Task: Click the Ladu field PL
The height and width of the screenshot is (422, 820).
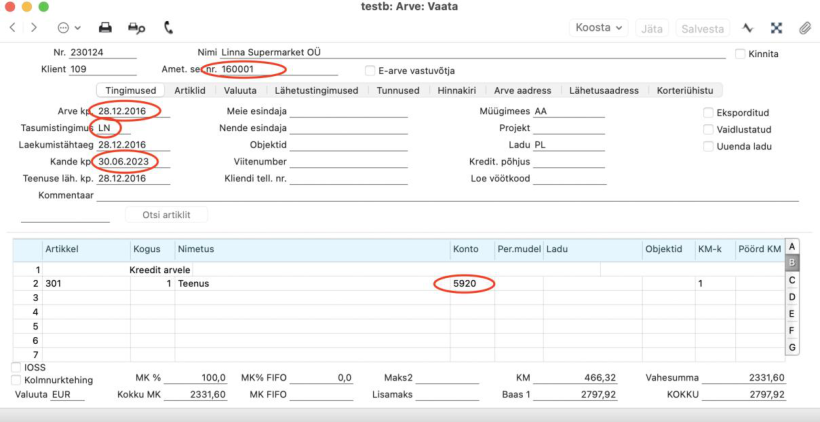Action: point(569,145)
